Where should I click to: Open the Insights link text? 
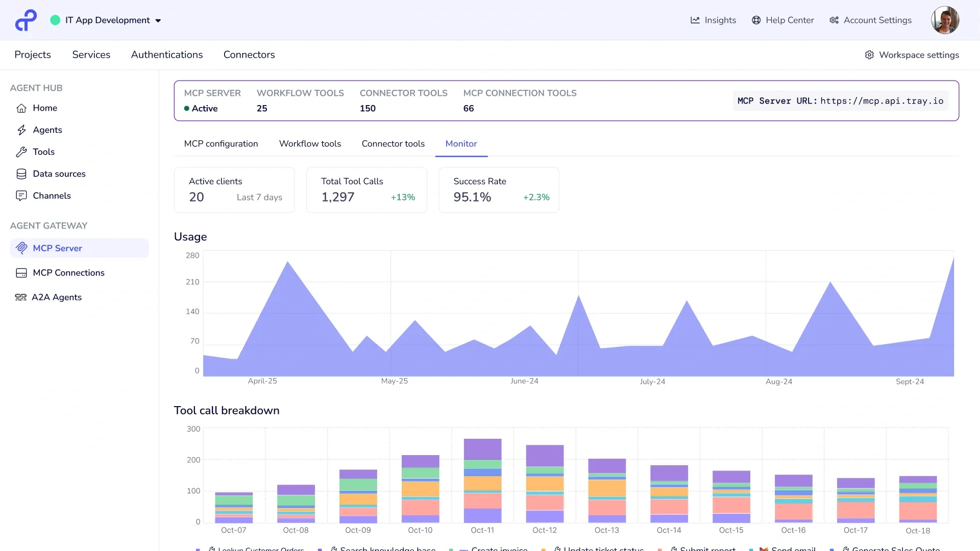pos(720,20)
